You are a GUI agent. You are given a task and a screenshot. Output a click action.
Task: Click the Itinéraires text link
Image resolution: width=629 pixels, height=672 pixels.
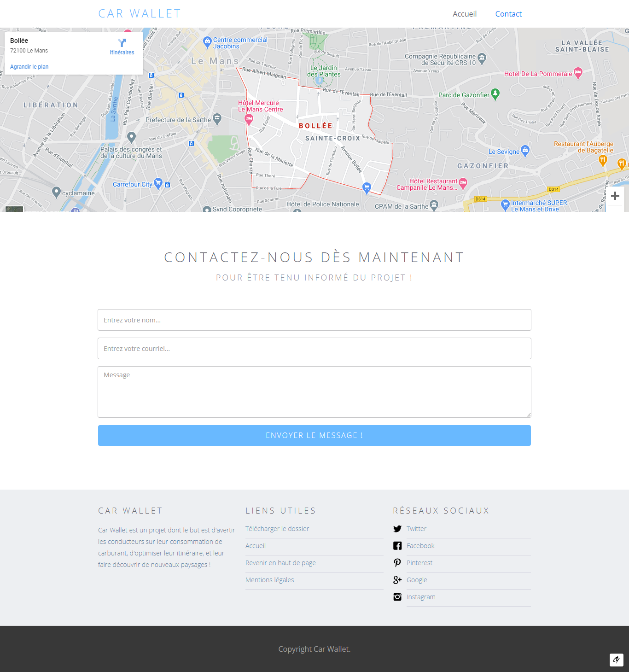pyautogui.click(x=122, y=53)
